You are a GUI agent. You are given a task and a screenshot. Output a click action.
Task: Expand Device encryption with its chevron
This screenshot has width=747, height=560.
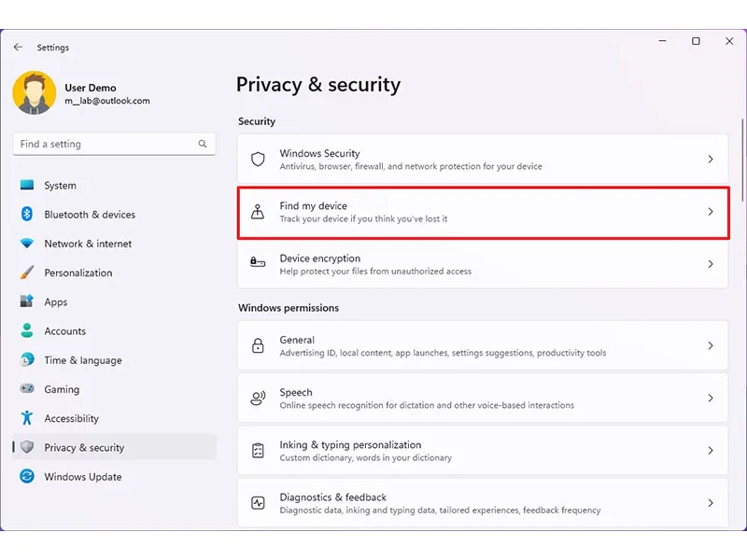[x=711, y=264]
